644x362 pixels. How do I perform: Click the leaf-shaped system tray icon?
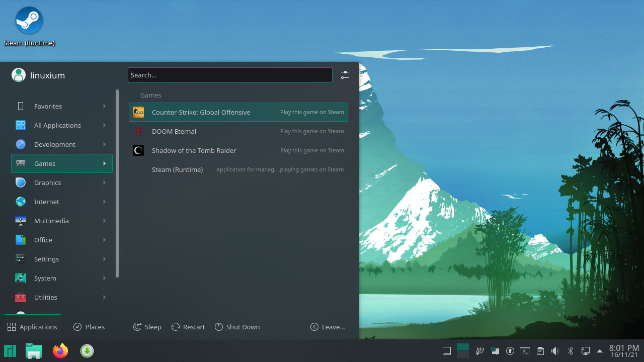coord(480,351)
